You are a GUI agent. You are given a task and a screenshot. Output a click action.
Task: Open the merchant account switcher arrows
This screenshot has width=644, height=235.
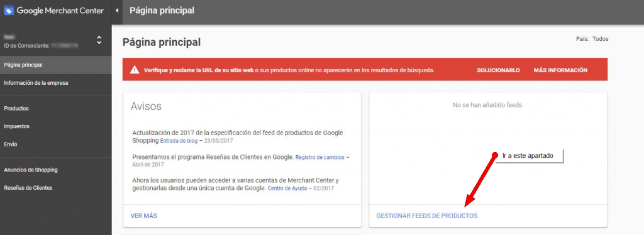99,40
